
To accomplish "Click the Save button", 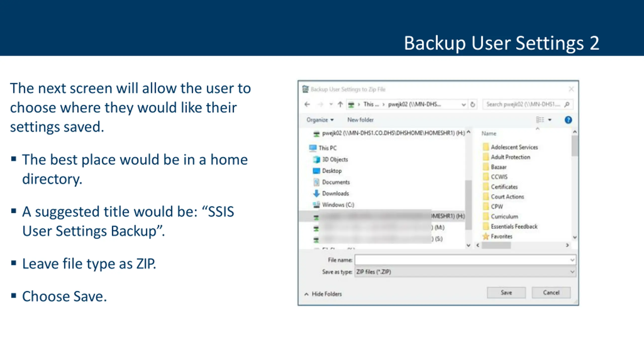I will tap(506, 293).
